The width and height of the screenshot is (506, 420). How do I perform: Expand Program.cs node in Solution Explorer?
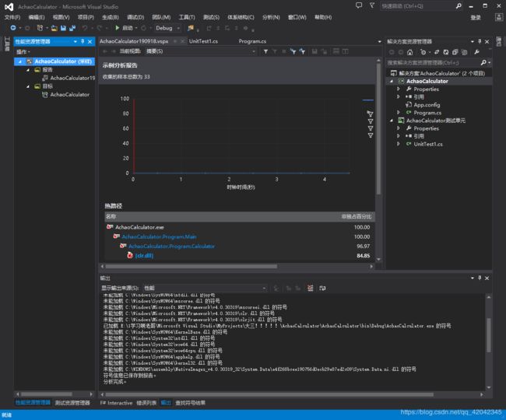point(399,113)
